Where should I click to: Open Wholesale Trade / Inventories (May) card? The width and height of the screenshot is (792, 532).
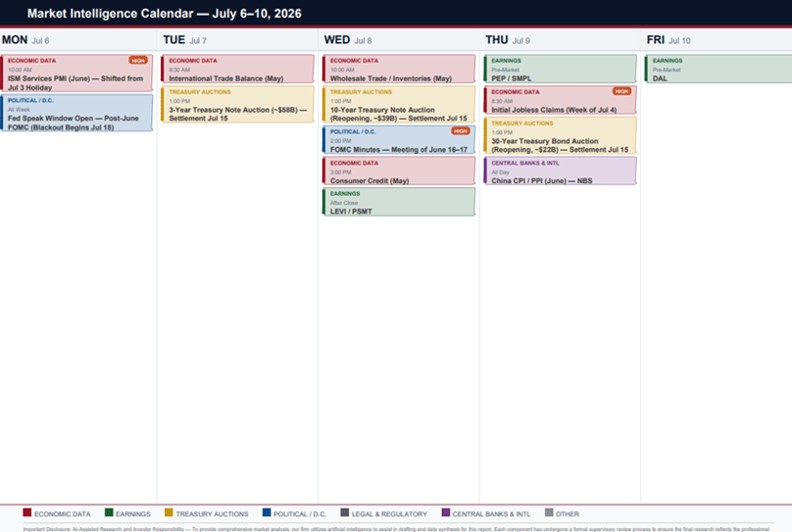(x=399, y=69)
